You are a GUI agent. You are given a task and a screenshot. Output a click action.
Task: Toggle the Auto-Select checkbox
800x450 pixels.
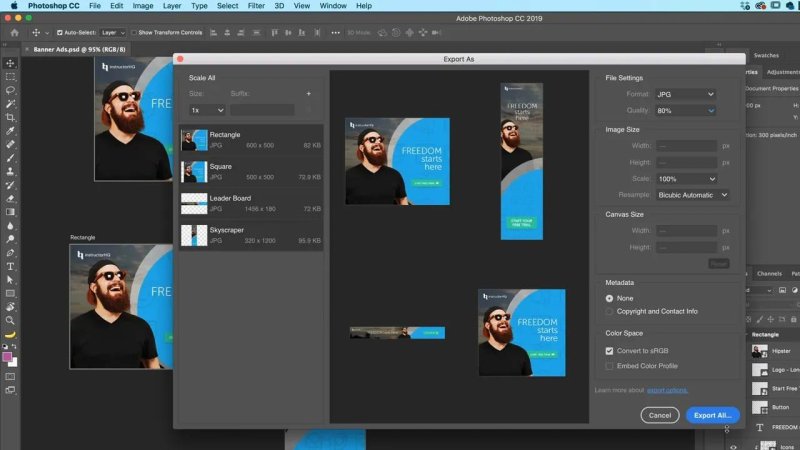tap(60, 33)
